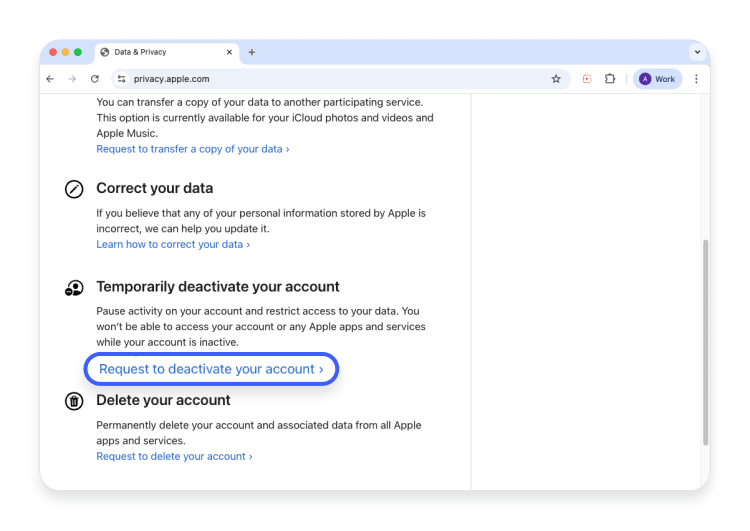
Task: Go back with the browser back arrow
Action: (50, 79)
